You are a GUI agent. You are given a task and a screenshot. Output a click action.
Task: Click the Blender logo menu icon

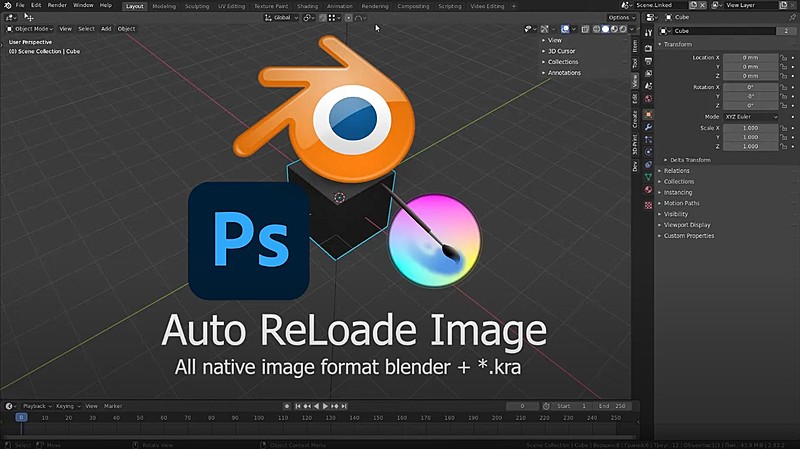(8, 5)
